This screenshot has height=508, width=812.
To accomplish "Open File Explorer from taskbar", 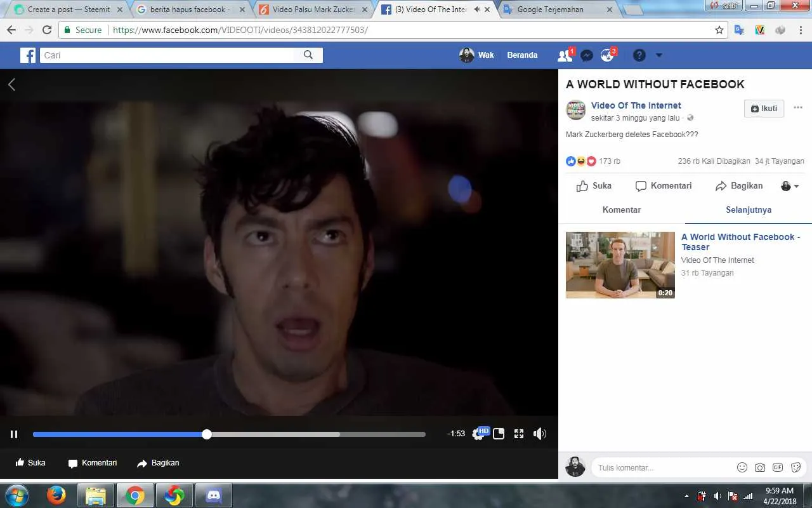I will pyautogui.click(x=96, y=495).
